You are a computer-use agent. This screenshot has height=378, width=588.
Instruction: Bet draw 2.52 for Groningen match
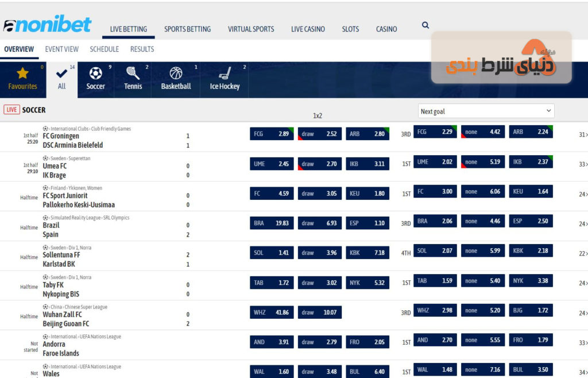(x=319, y=134)
